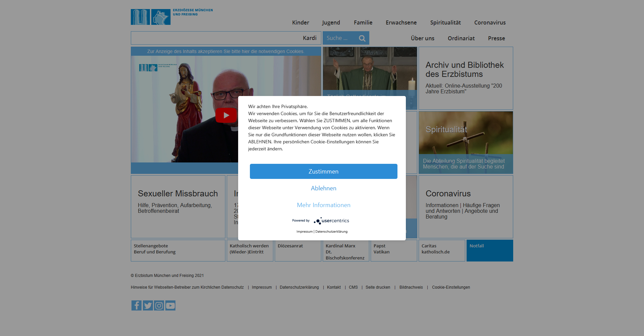Open Cookie-Einstellungen in footer

[451, 287]
